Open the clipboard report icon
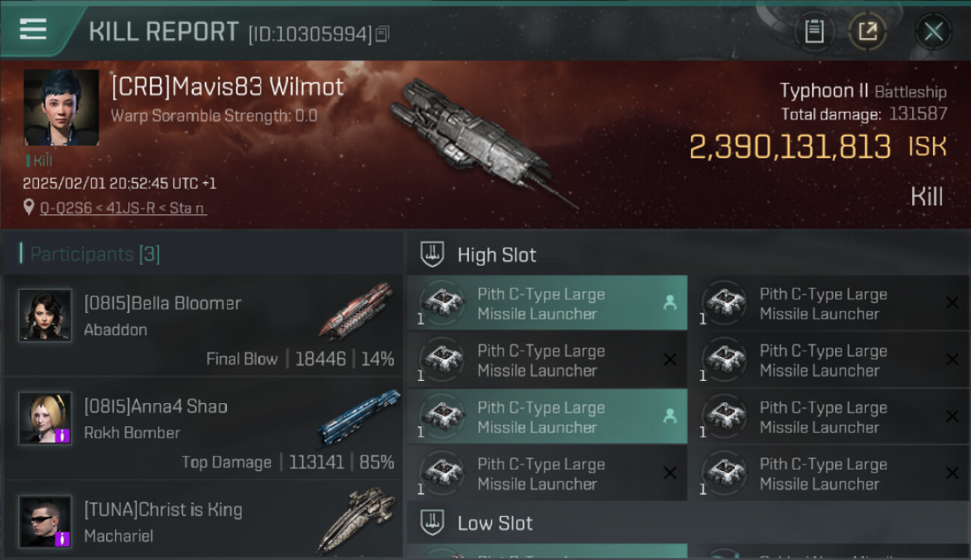 (x=814, y=31)
